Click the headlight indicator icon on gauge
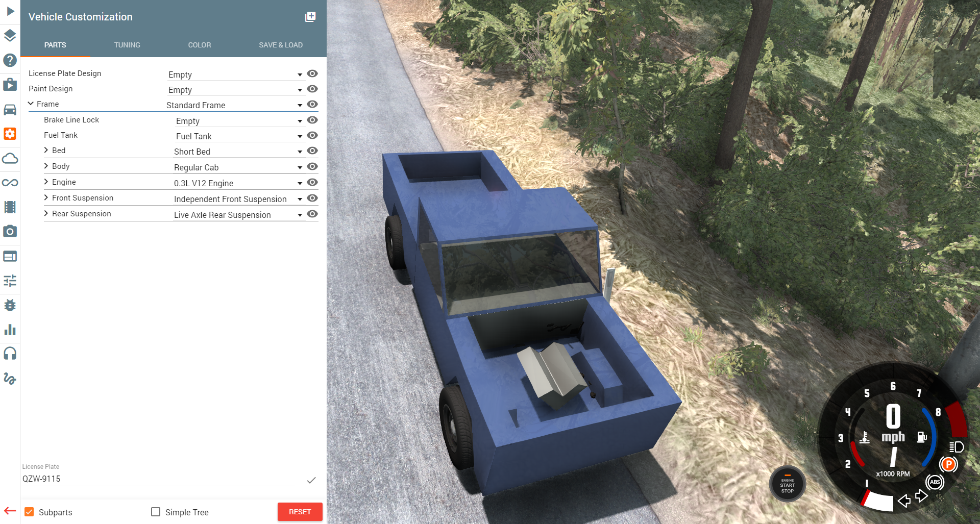 (x=956, y=447)
